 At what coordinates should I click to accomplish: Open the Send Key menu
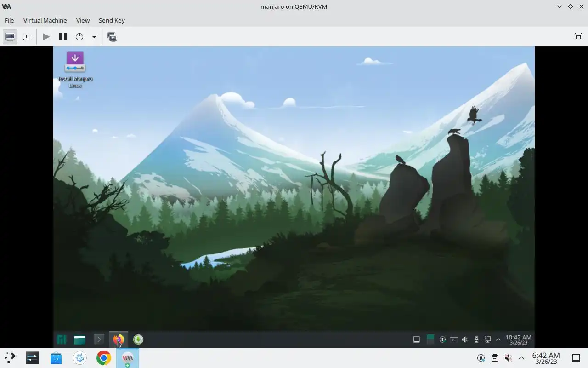point(112,20)
